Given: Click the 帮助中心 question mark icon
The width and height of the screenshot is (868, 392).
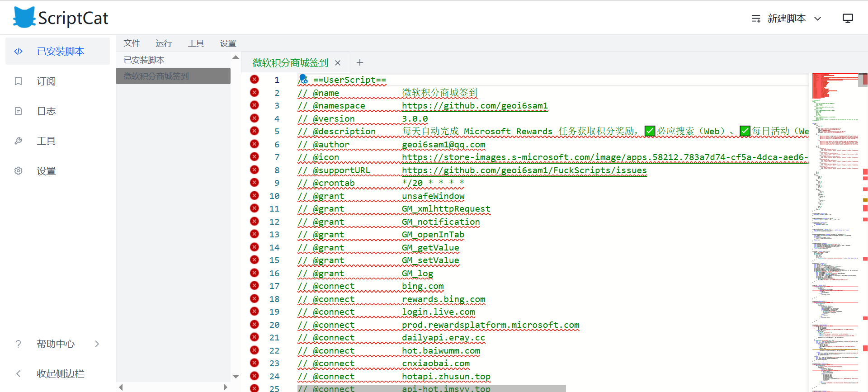Looking at the screenshot, I should point(19,344).
